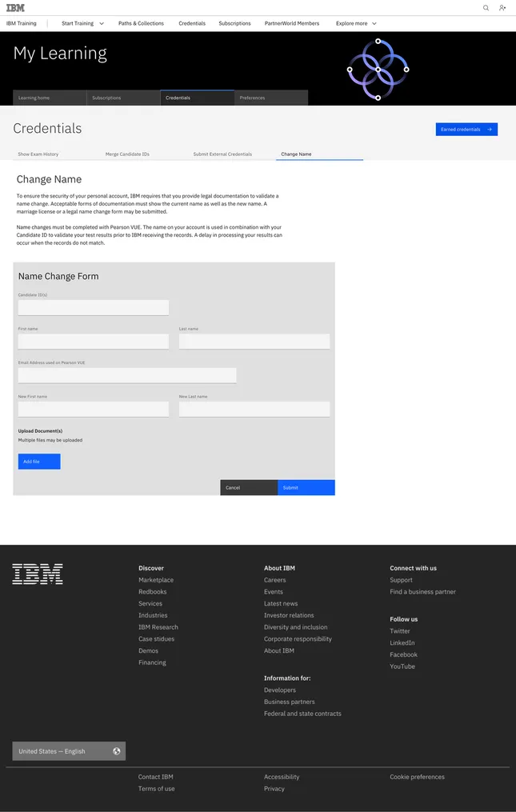Screen dimensions: 516x812
Task: Focus the New First name field
Action: (x=94, y=409)
